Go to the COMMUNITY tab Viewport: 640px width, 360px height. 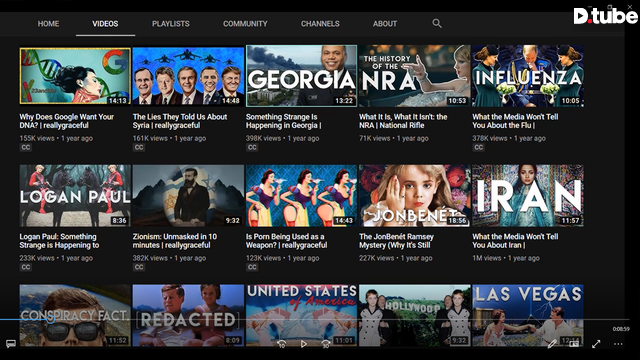[x=245, y=24]
